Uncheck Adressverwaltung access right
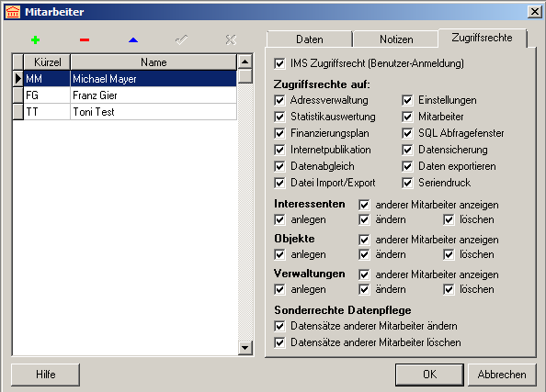The image size is (546, 392). click(x=279, y=100)
